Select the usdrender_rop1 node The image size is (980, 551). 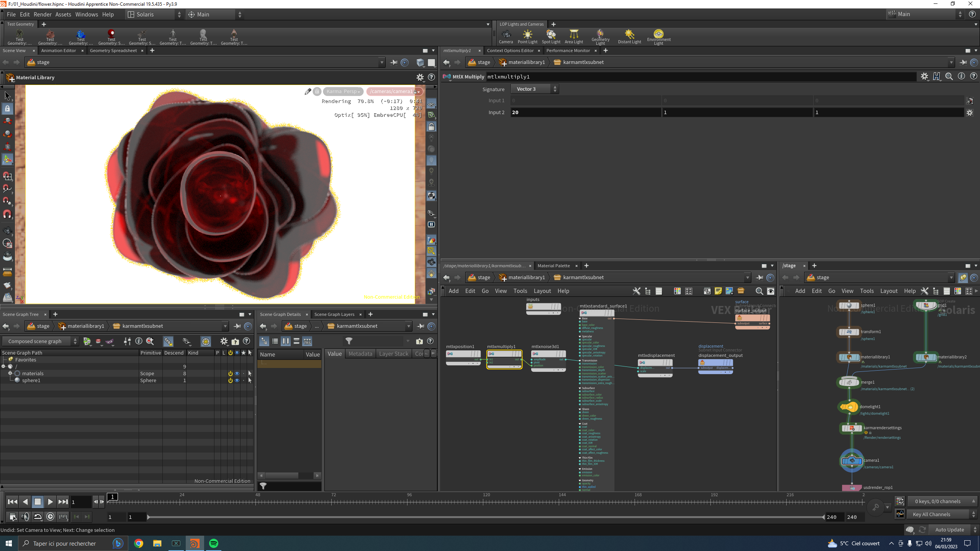click(852, 488)
